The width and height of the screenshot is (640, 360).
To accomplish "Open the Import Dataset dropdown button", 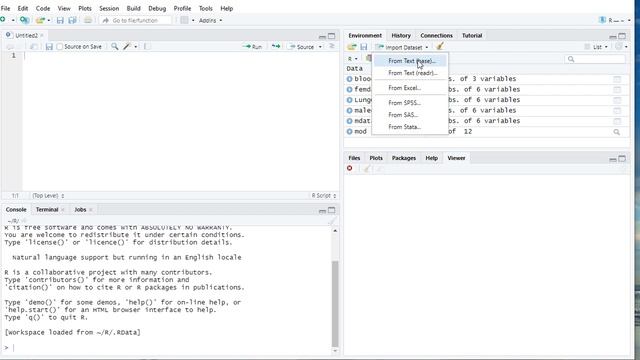I will click(x=402, y=47).
